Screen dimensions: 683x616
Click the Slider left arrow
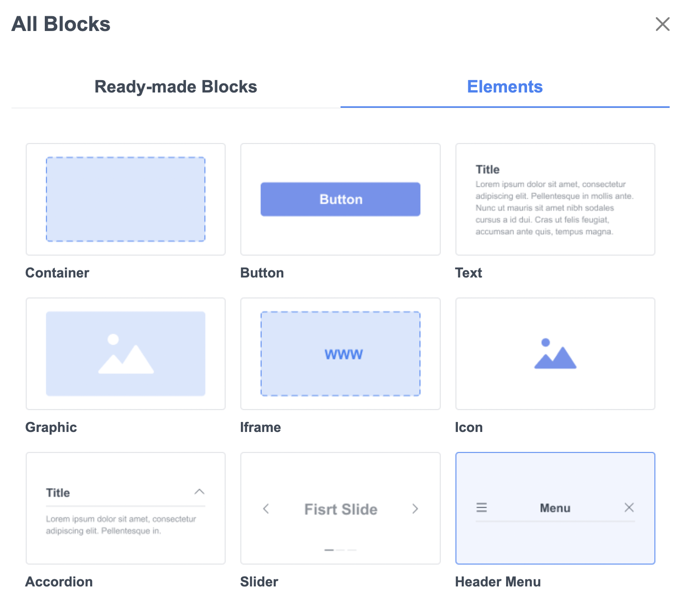[x=266, y=509]
